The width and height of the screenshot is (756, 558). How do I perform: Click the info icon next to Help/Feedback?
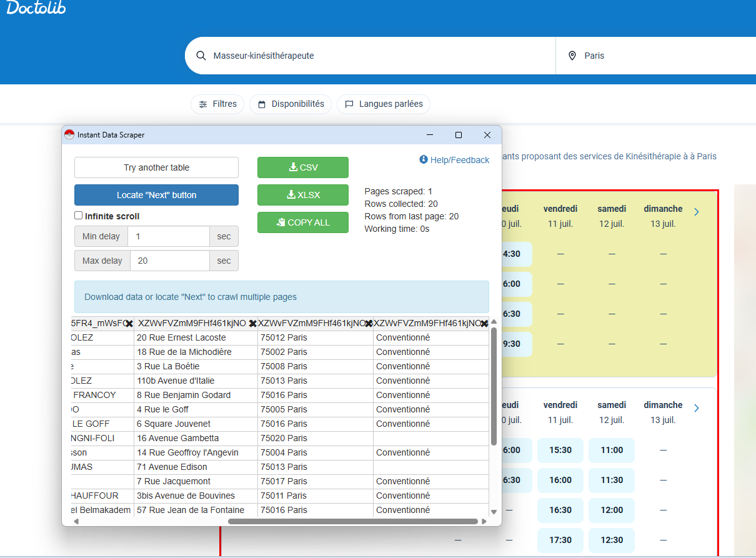tap(424, 159)
